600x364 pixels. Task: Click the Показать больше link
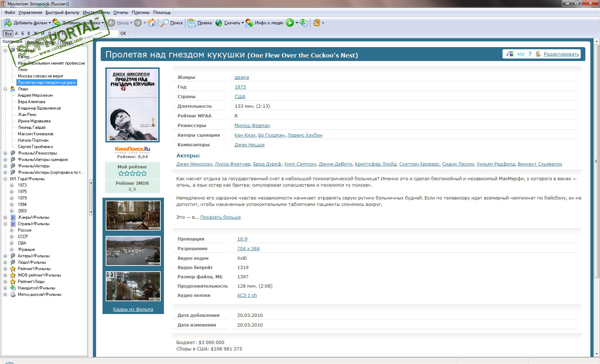point(220,217)
